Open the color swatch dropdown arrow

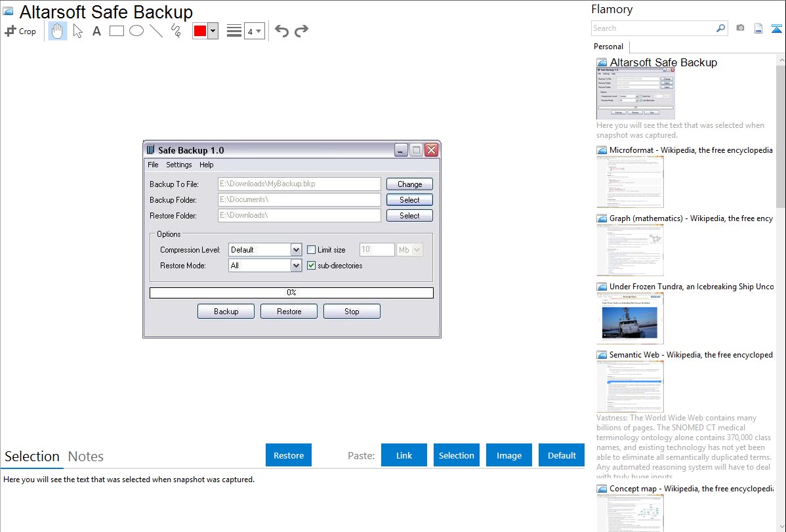point(213,31)
